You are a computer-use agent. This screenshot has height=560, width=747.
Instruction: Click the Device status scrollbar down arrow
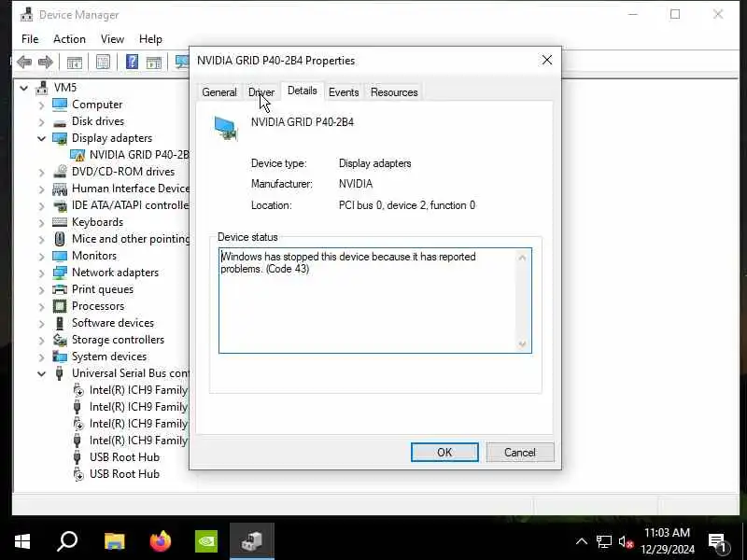tap(522, 344)
